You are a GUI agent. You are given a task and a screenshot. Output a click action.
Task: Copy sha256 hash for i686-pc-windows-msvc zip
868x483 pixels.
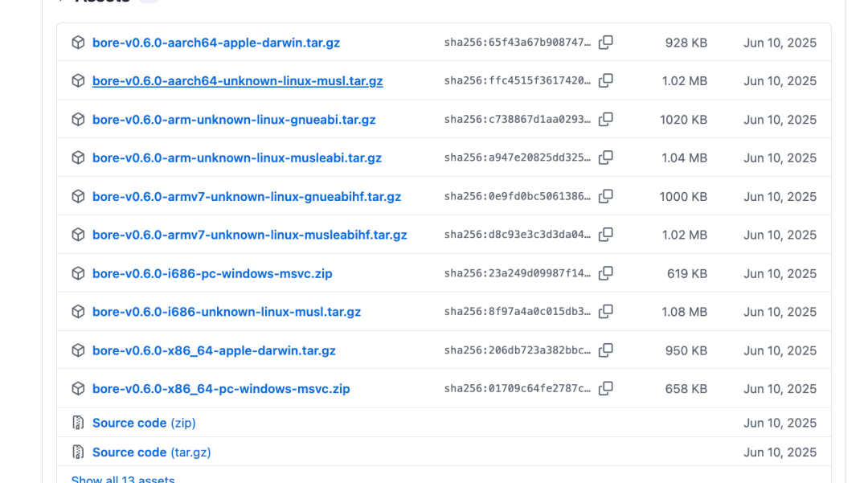click(x=606, y=273)
